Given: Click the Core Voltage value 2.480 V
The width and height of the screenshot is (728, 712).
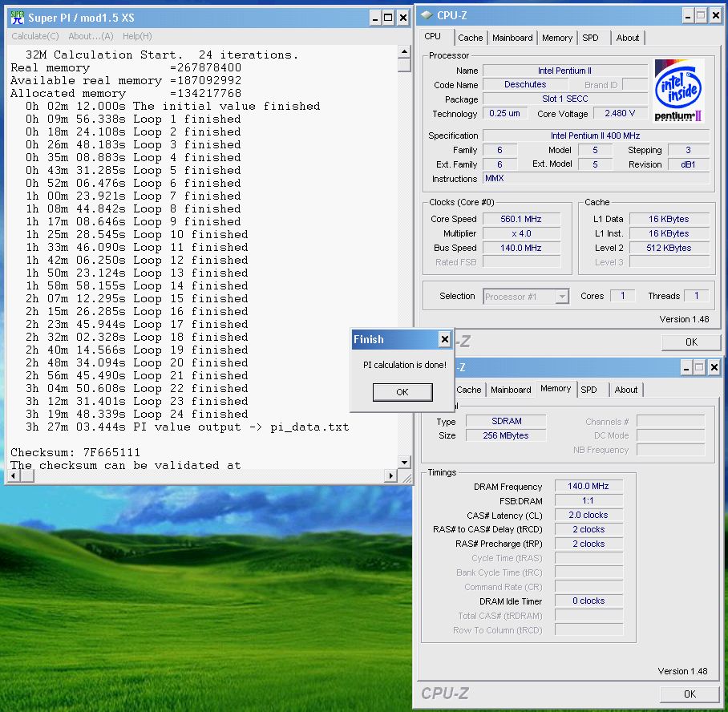Looking at the screenshot, I should (x=620, y=113).
